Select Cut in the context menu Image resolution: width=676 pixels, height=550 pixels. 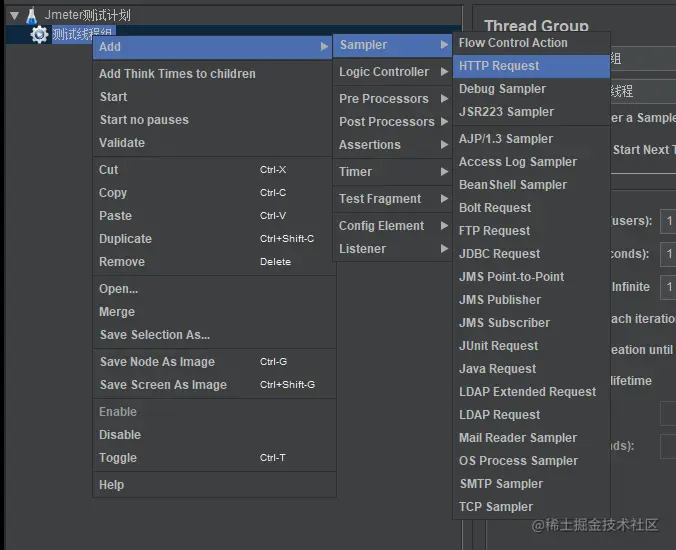pyautogui.click(x=214, y=170)
